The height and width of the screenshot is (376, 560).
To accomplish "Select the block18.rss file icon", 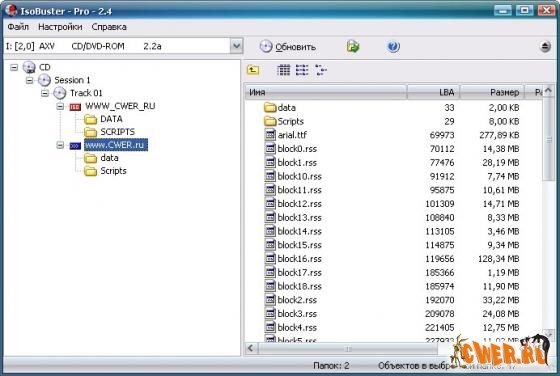I will coord(271,286).
